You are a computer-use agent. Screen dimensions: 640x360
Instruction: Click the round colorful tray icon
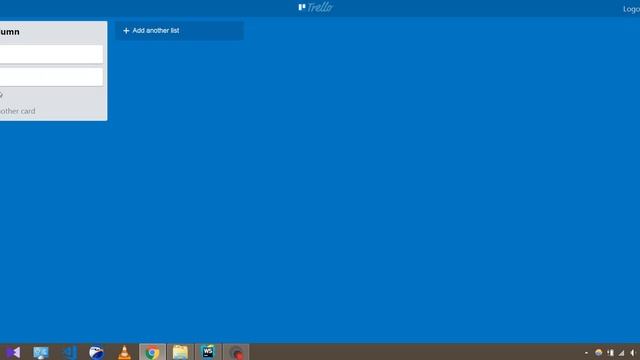pos(598,353)
